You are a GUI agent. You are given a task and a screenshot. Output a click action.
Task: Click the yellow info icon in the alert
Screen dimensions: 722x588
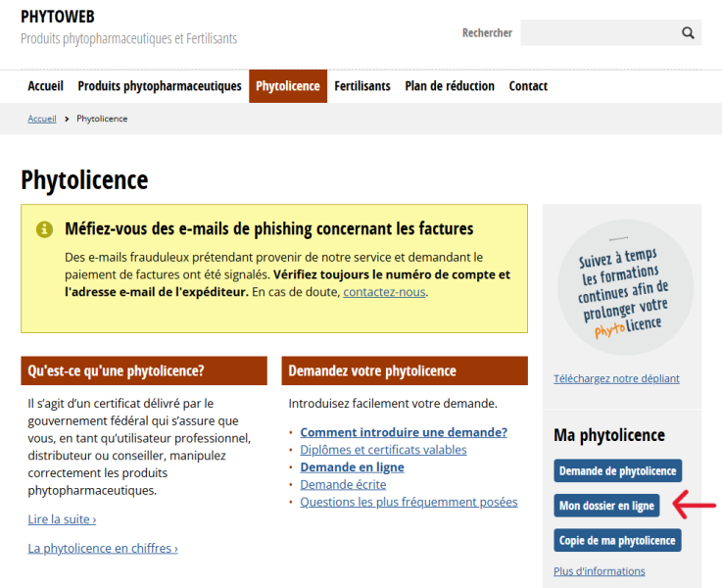coord(44,229)
